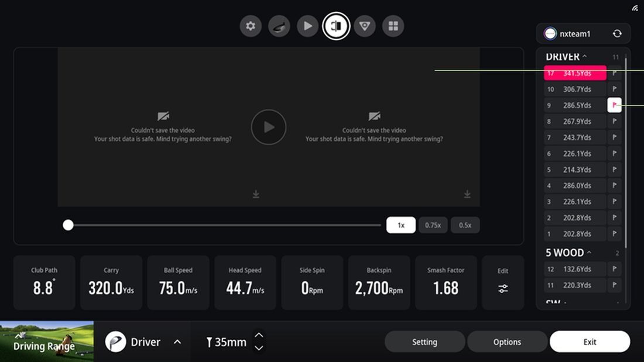Open the Driving Range thumbnail
644x362 pixels.
point(47,342)
